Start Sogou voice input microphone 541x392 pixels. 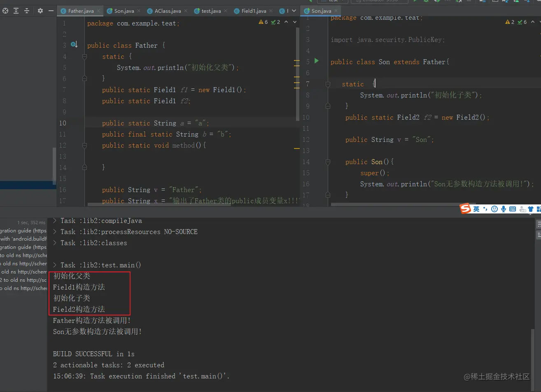(x=503, y=209)
